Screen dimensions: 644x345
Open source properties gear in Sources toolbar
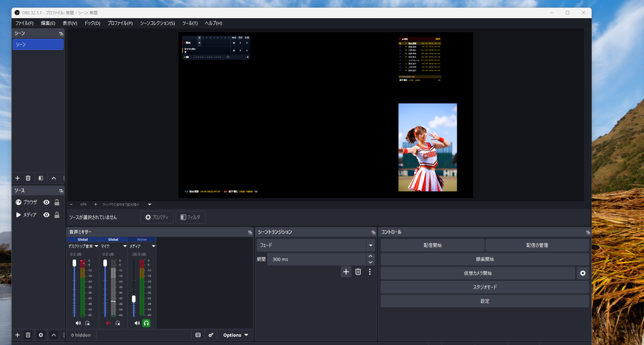coord(41,335)
